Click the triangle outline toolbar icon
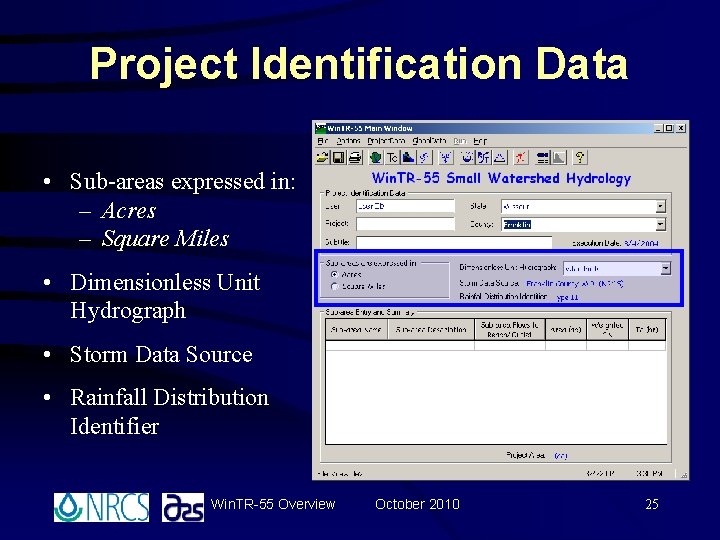Viewport: 720px width, 540px height. 500,158
